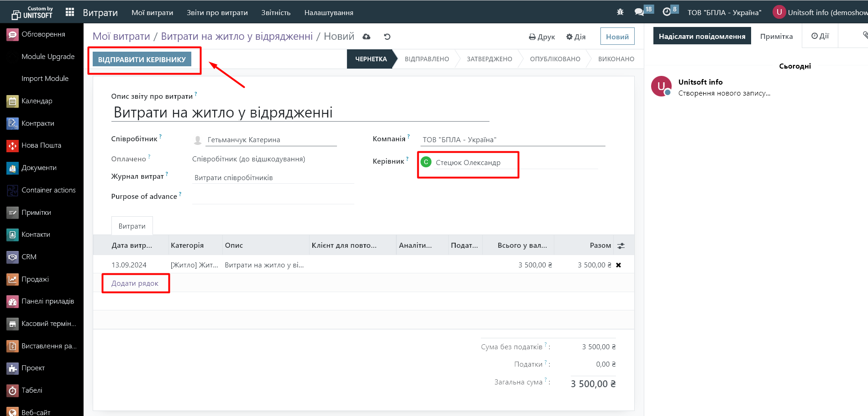This screenshot has width=868, height=416.
Task: Switch company via ТОВ "БПЛА - Україна"
Action: pos(724,12)
